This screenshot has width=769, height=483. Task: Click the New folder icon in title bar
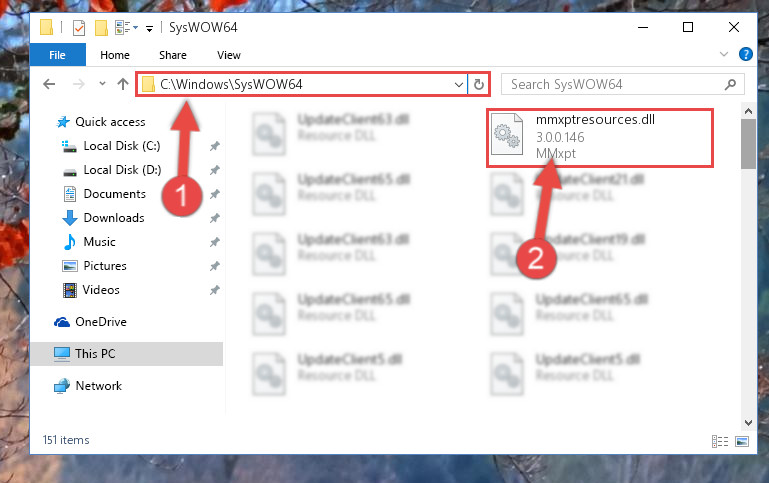click(101, 28)
